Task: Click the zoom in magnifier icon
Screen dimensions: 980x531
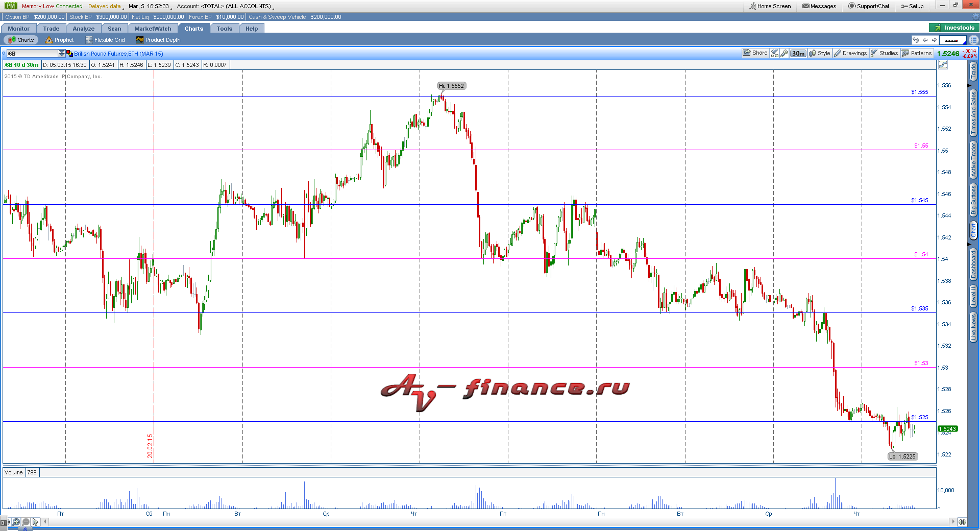Action: click(16, 522)
